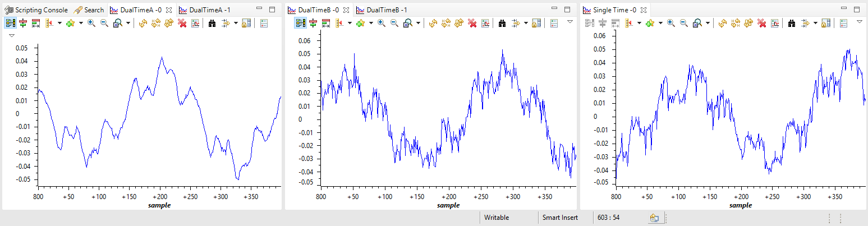Zoom in on the DualTimeA graph

[x=91, y=23]
